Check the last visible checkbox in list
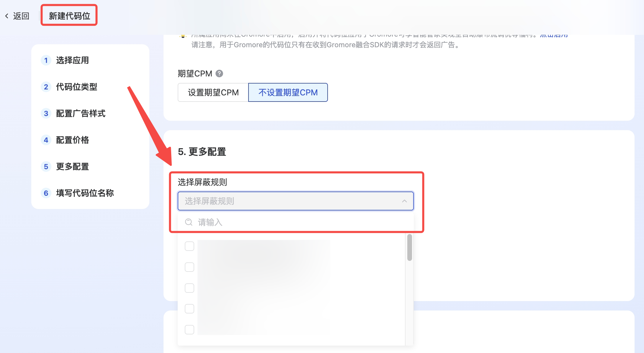This screenshot has width=644, height=353. click(x=189, y=329)
